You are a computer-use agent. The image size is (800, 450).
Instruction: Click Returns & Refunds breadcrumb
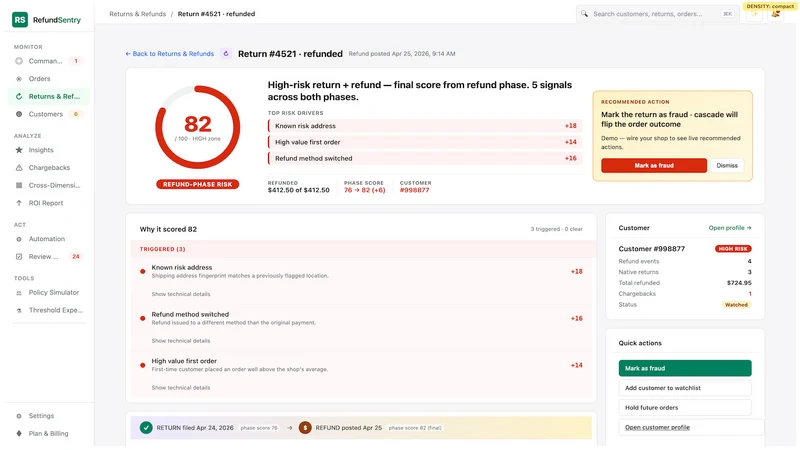click(x=137, y=14)
